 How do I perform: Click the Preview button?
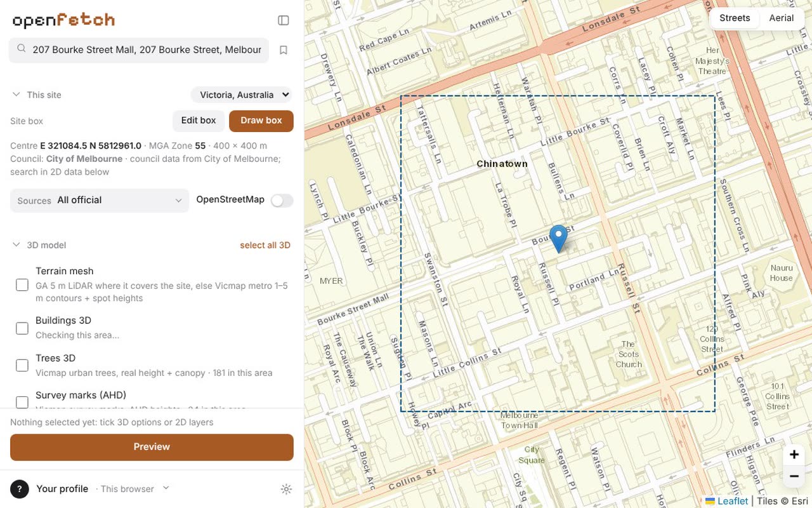coord(152,447)
